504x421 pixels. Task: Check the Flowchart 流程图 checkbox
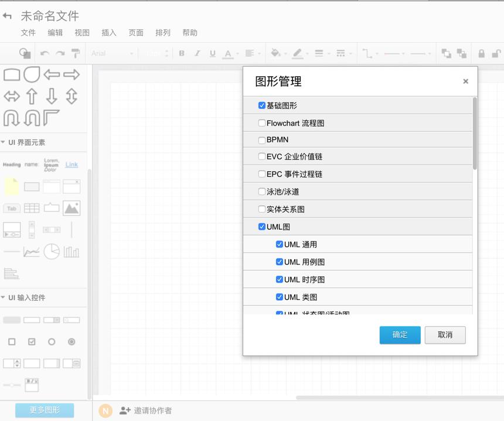262,123
